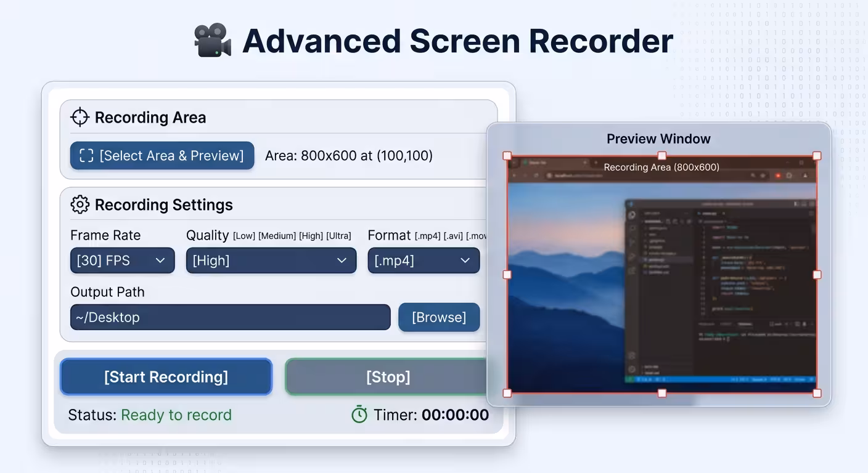This screenshot has width=868, height=473.
Task: Click the crosshair icon beside Recording Area
Action: tap(80, 117)
